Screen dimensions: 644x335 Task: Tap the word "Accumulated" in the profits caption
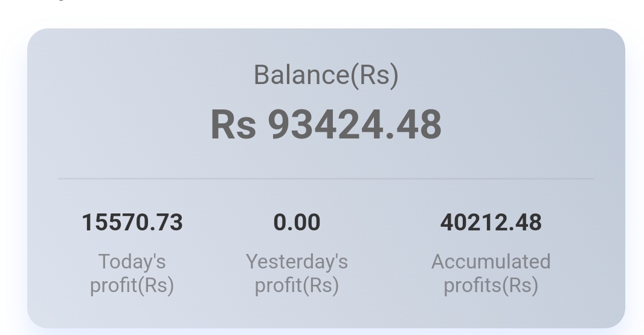pos(491,262)
